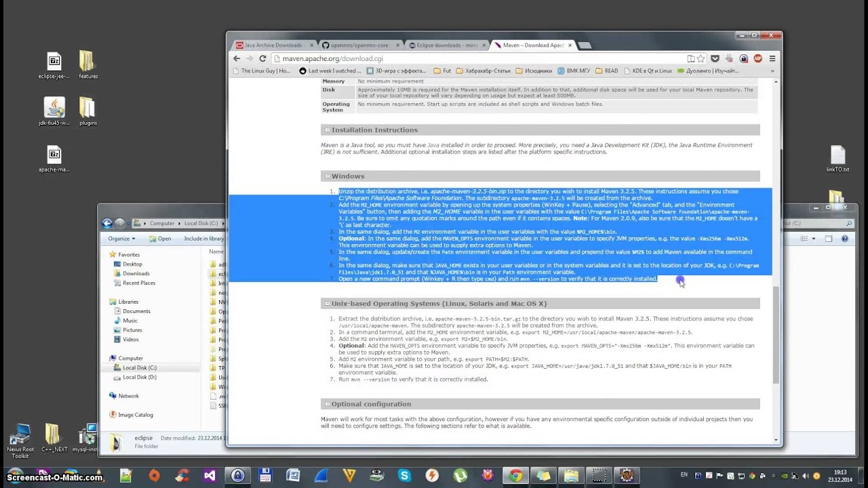
Task: Click the Chrome back arrow
Action: click(x=237, y=58)
